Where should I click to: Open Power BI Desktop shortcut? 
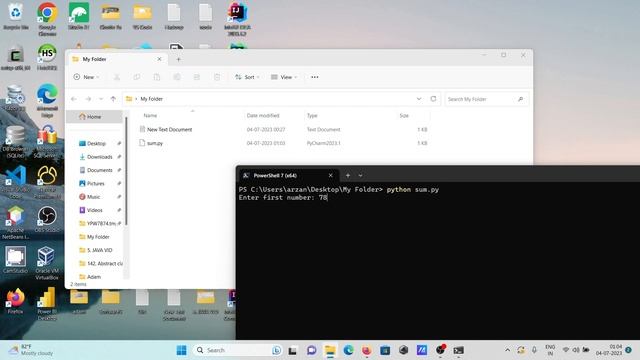coord(47,304)
